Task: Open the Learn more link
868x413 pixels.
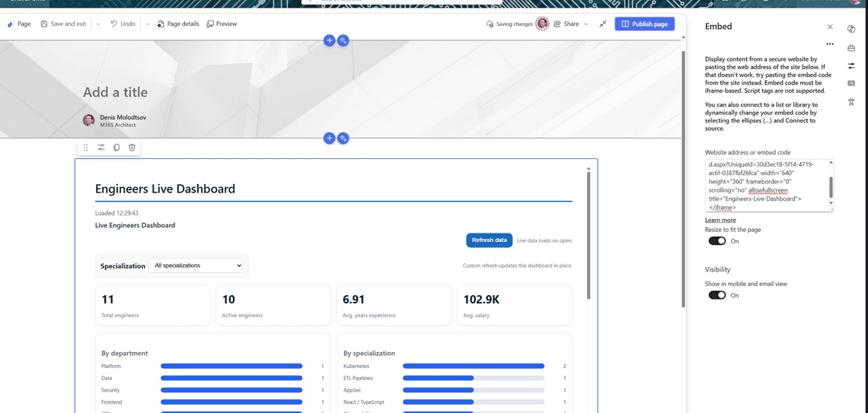Action: point(720,220)
